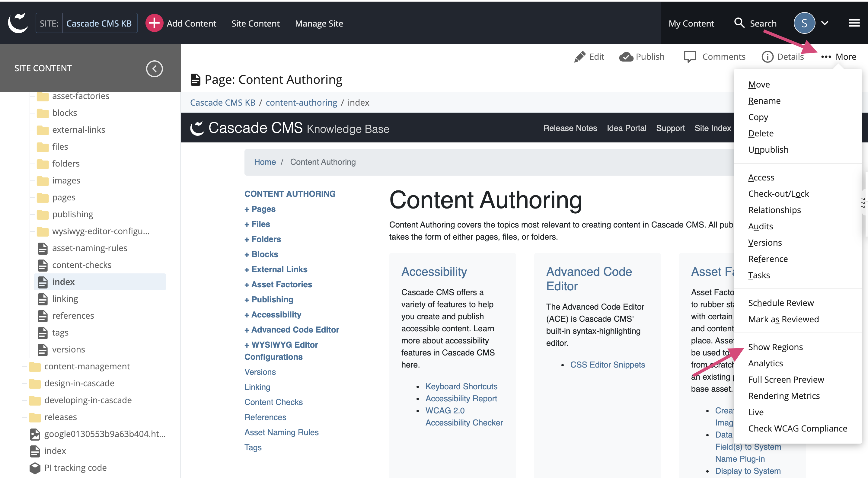This screenshot has height=478, width=868.
Task: Click the Comments speech bubble icon
Action: 690,57
